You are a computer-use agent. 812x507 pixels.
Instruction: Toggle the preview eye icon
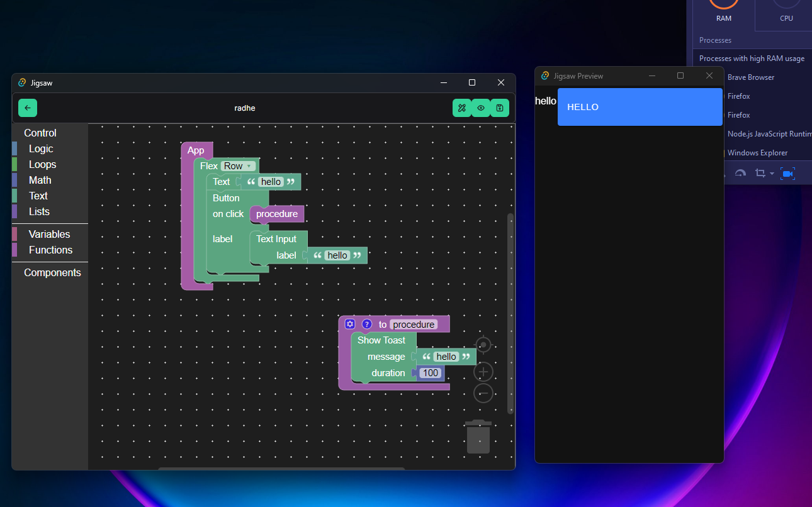coord(481,108)
